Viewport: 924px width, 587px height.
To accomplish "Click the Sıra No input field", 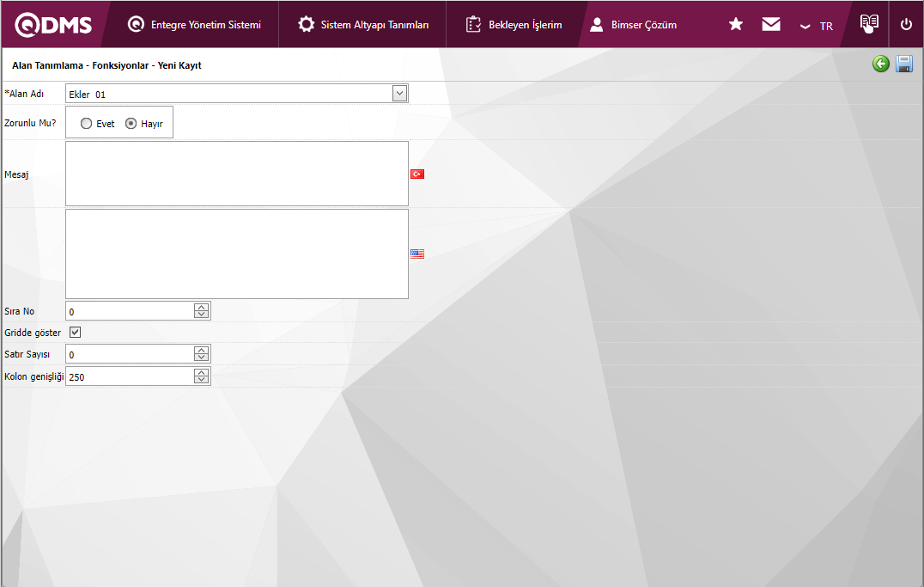I will click(x=130, y=311).
